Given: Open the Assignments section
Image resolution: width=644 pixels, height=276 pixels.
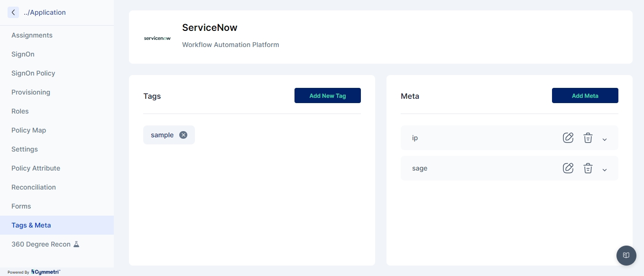Looking at the screenshot, I should click(x=32, y=35).
